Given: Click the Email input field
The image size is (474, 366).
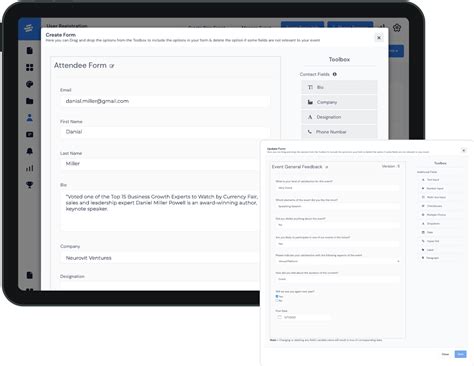Looking at the screenshot, I should click(165, 101).
